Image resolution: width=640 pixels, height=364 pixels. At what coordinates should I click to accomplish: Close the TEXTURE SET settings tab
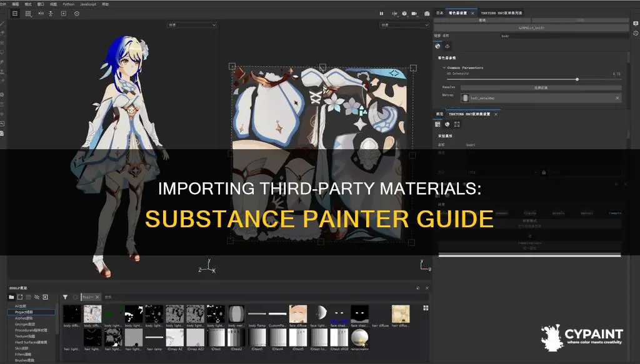(496, 114)
